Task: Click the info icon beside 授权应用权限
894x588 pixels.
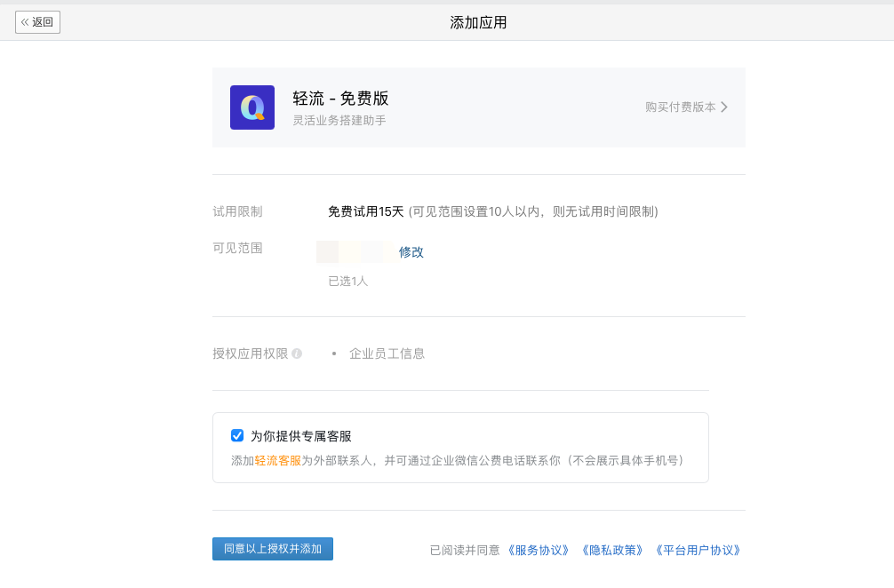Action: click(297, 354)
